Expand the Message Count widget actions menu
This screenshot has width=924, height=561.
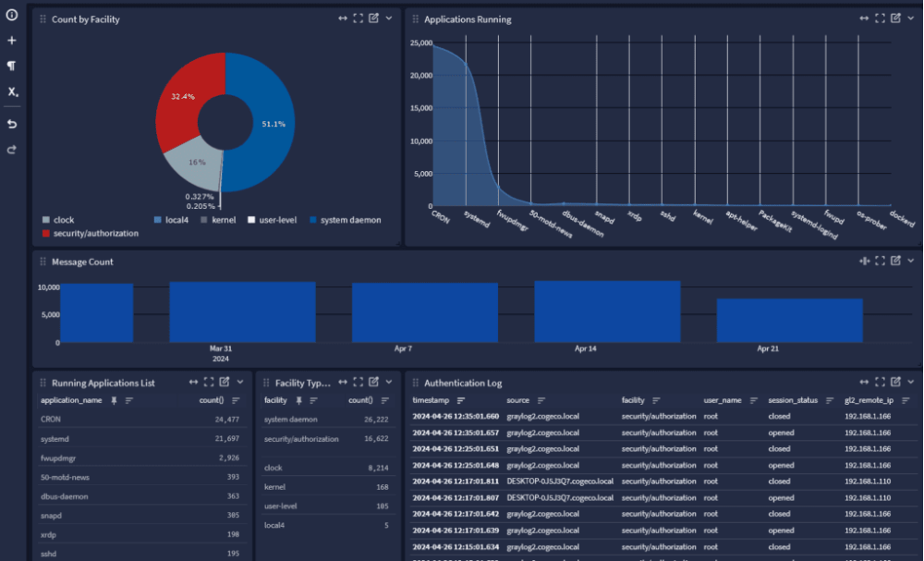(910, 262)
